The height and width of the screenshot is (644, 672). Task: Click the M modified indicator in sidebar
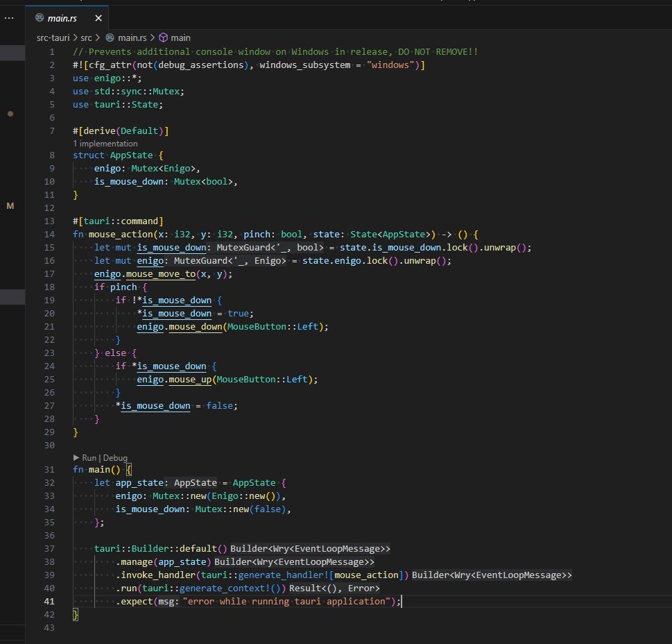pos(10,206)
